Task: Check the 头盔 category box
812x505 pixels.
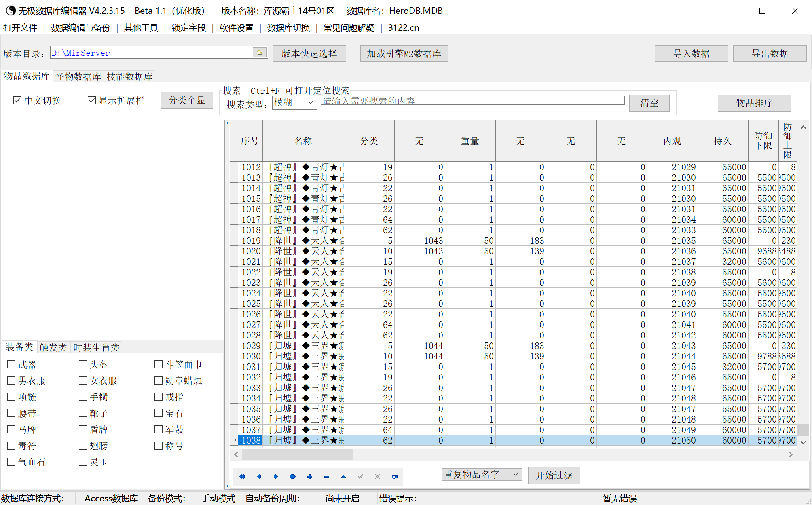Action: tap(83, 364)
